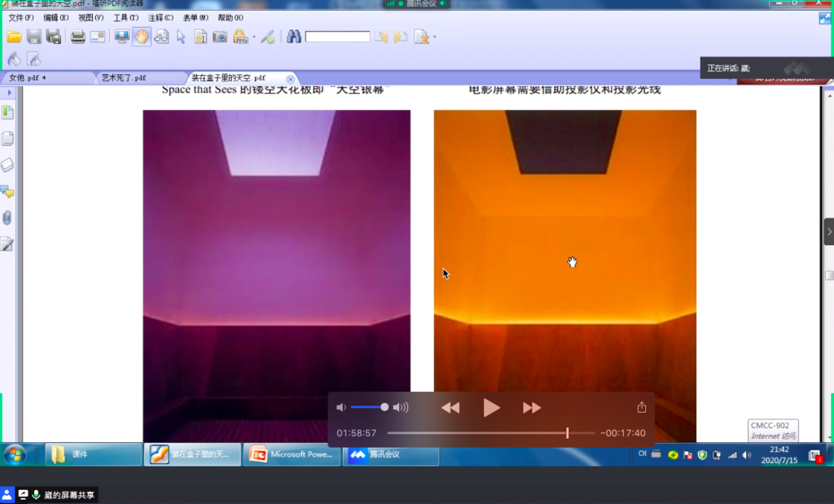
Task: Click the paint bucket icon in second toolbar row
Action: 15,59
